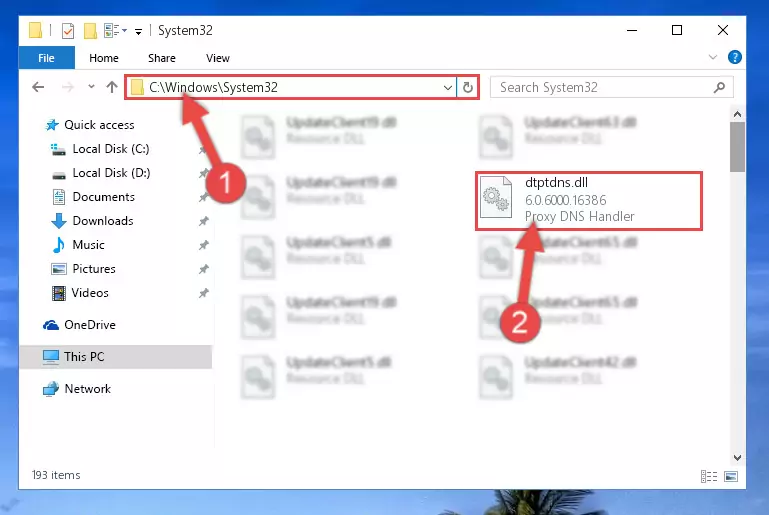Click the dtptdns.dll gear file icon

click(x=496, y=197)
